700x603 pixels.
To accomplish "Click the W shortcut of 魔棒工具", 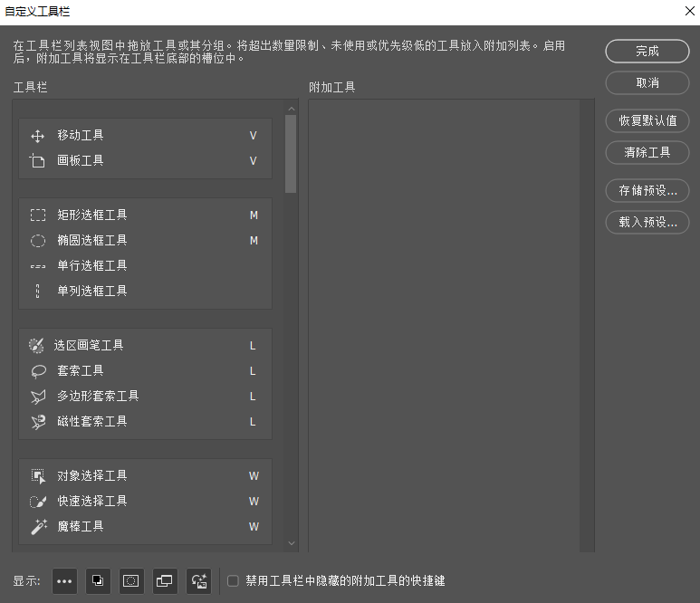I will point(254,527).
